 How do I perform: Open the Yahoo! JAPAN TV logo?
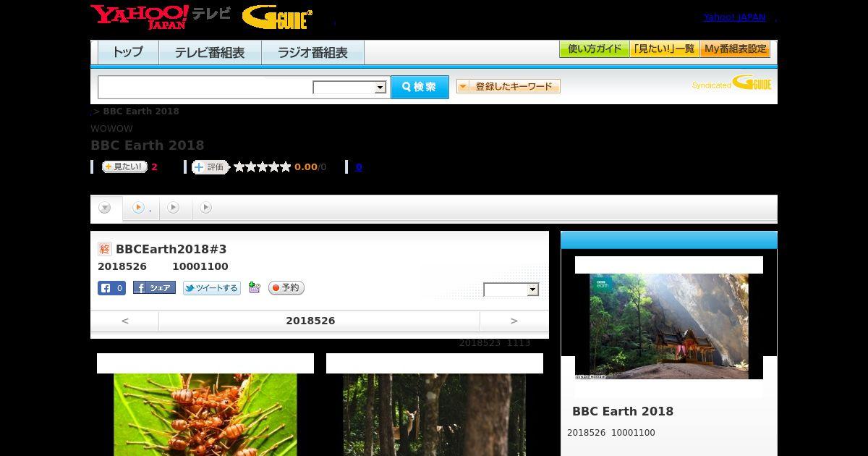coord(161,17)
